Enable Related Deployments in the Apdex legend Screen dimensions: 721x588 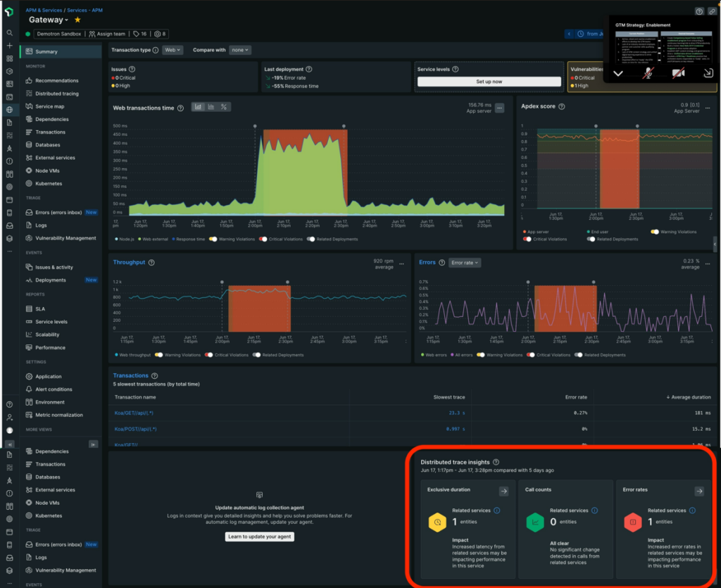click(591, 238)
